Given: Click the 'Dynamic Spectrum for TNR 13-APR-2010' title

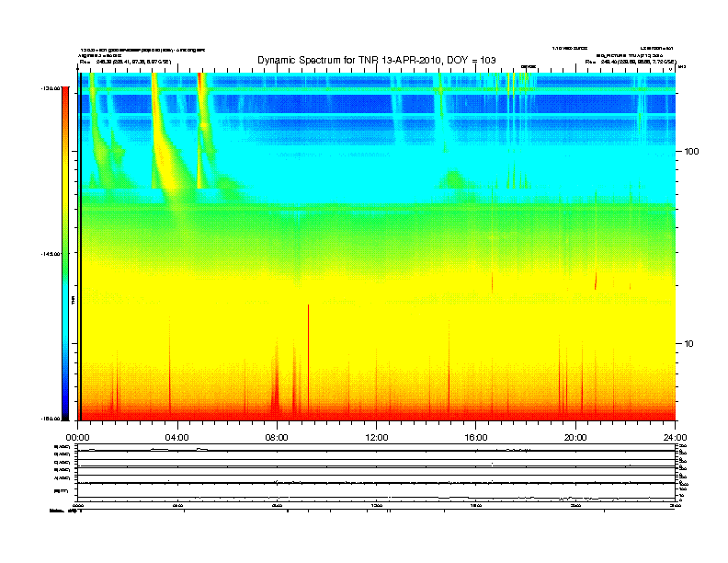Looking at the screenshot, I should click(x=377, y=60).
